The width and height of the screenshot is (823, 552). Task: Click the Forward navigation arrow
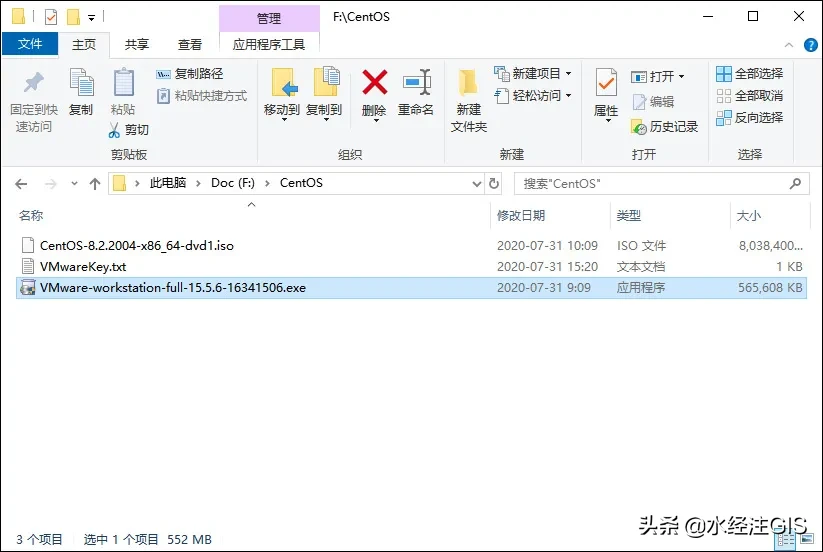(x=50, y=184)
